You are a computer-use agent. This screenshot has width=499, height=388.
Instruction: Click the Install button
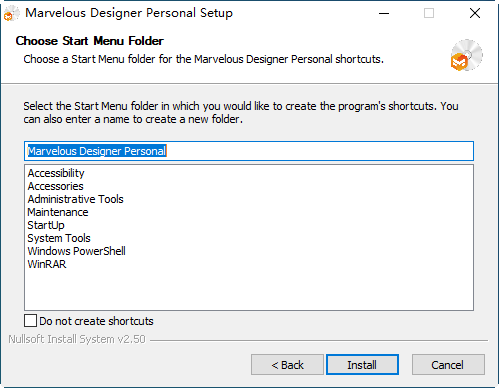pos(362,364)
